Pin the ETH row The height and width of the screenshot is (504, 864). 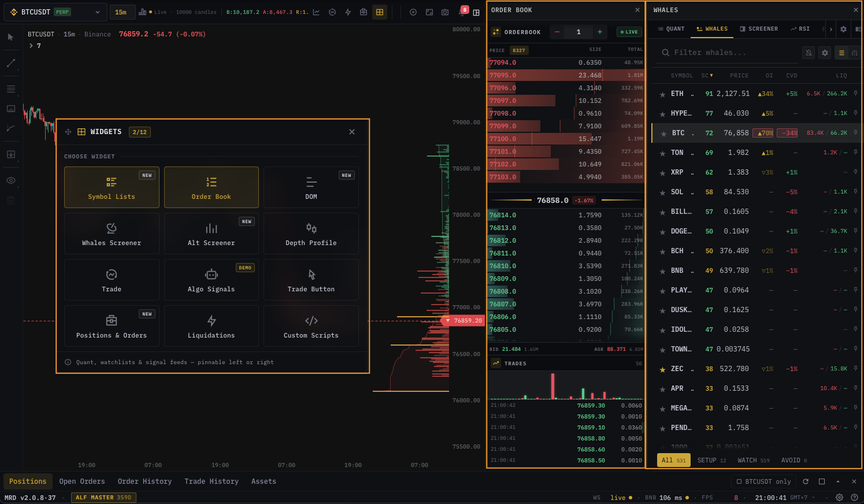[x=855, y=94]
